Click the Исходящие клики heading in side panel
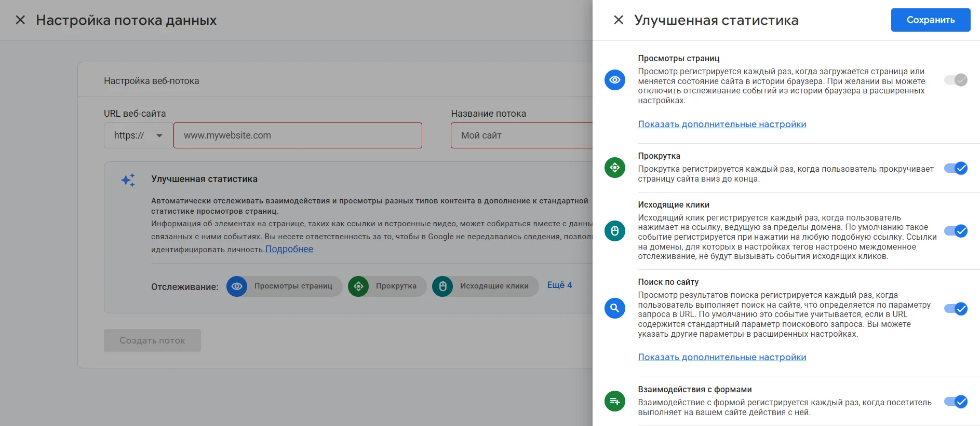 [674, 204]
